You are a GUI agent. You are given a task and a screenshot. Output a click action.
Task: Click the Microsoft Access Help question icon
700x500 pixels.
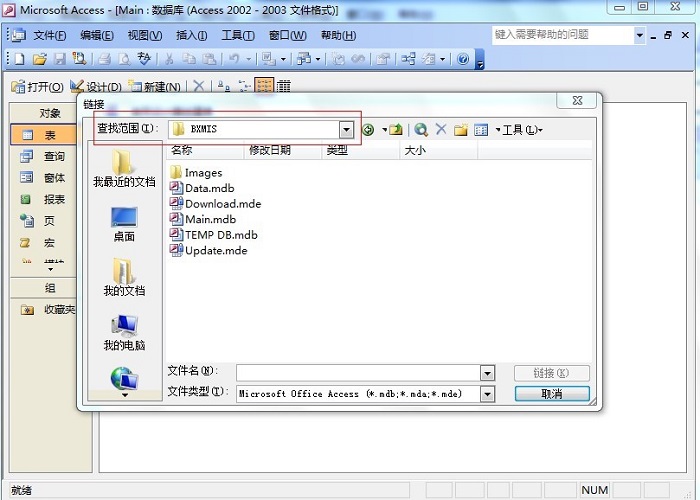point(463,59)
